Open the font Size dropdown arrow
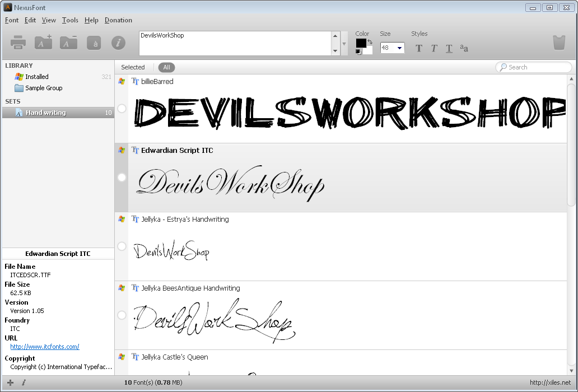This screenshot has height=392, width=578. pos(399,48)
